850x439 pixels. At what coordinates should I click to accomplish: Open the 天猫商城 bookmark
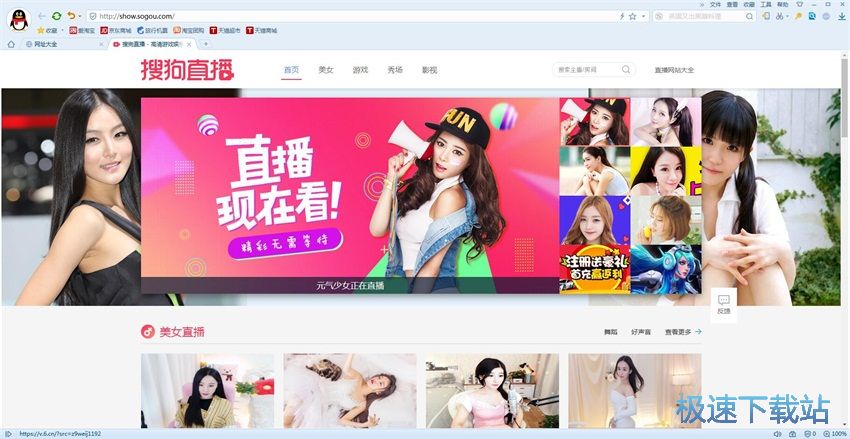[261, 30]
